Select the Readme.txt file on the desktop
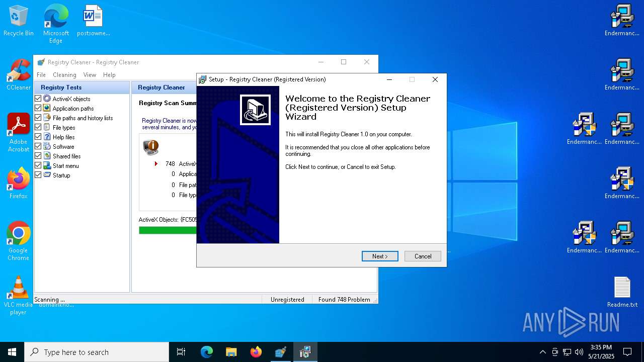 (x=622, y=292)
